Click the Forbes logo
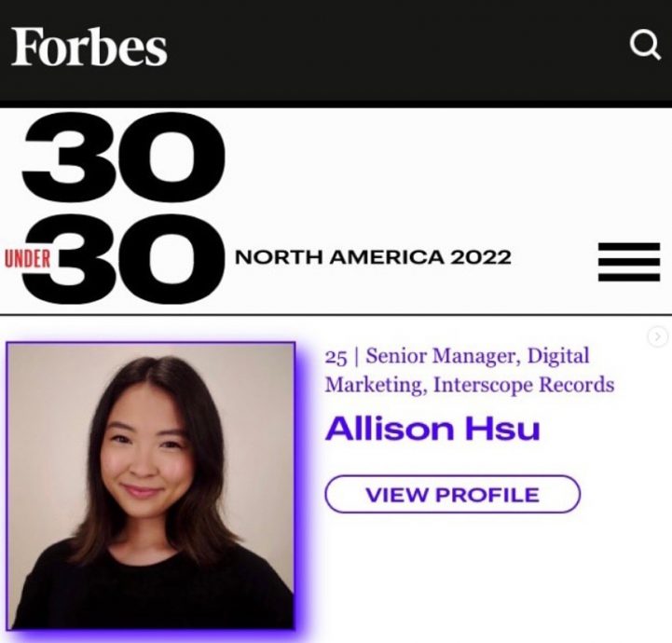The width and height of the screenshot is (672, 643). pyautogui.click(x=89, y=47)
